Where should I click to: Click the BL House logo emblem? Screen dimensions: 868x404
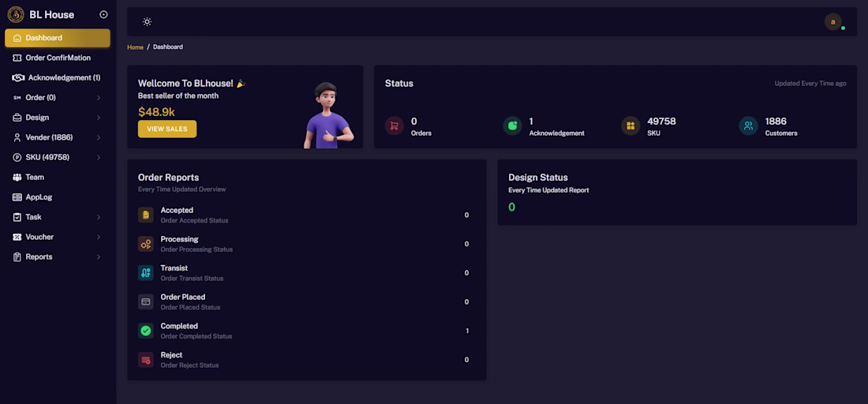click(16, 14)
